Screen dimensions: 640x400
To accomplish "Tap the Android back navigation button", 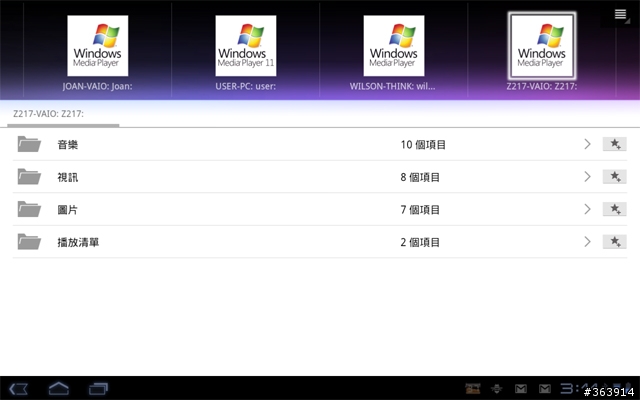I will (19, 389).
